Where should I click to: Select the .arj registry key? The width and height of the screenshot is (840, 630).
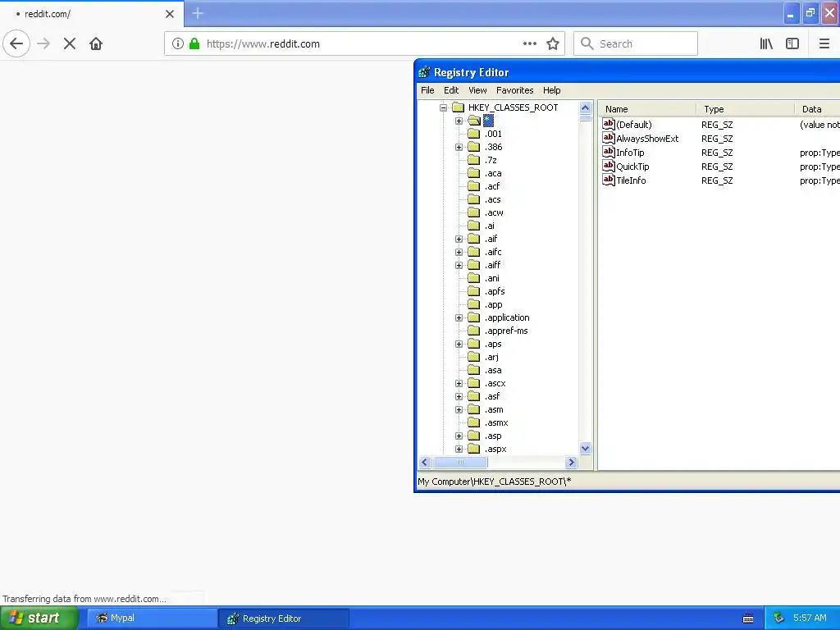(x=492, y=358)
